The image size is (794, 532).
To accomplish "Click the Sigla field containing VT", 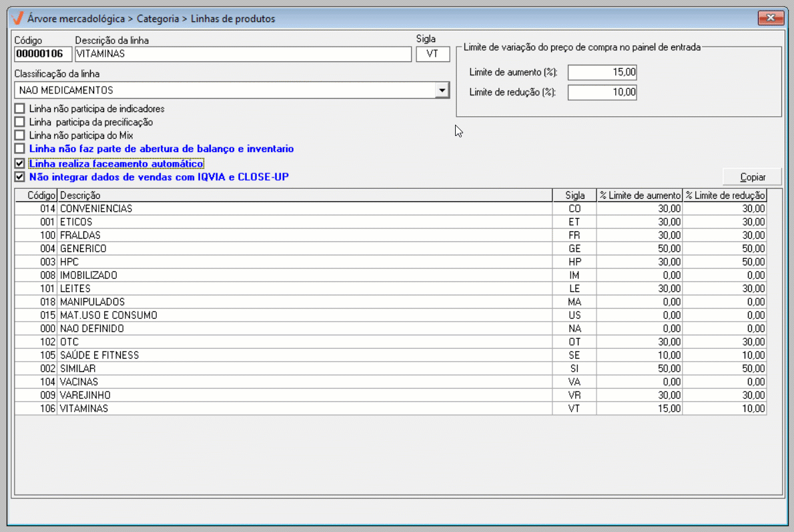I will tap(432, 54).
